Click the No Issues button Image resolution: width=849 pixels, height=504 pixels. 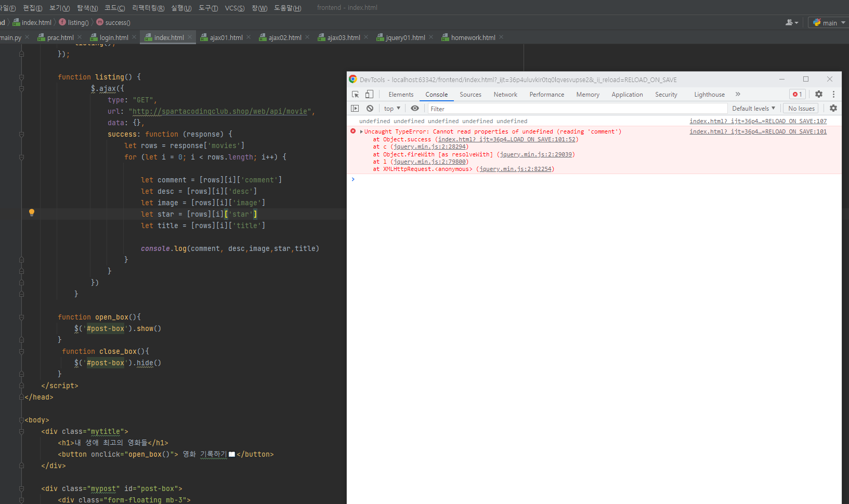tap(801, 108)
